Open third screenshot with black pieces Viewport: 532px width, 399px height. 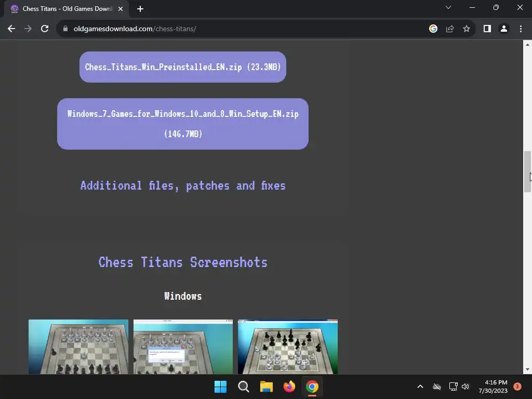pyautogui.click(x=288, y=347)
